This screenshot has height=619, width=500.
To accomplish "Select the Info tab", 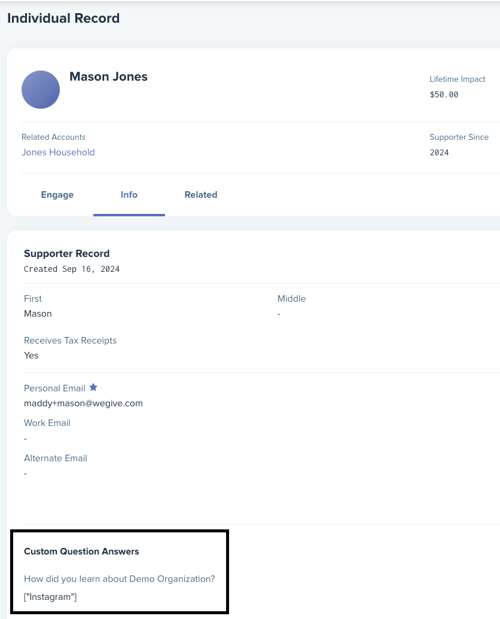I will point(129,195).
